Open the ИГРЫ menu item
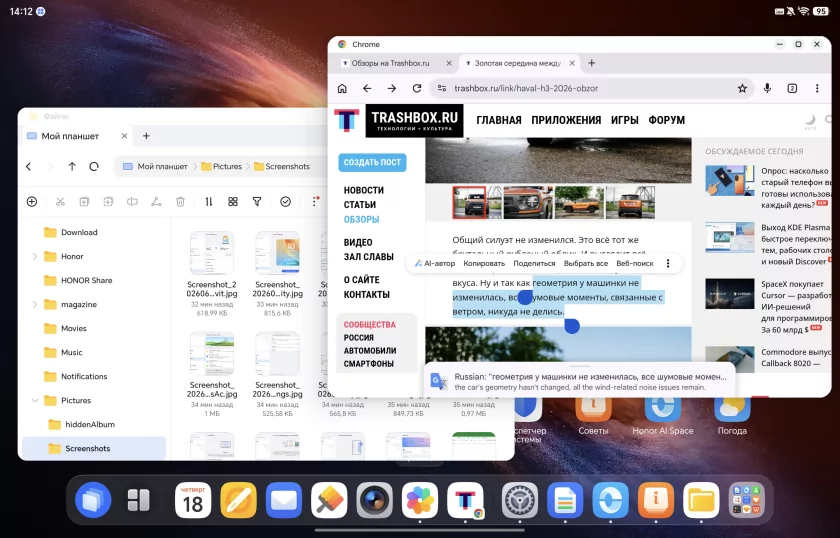The height and width of the screenshot is (538, 840). 625,120
